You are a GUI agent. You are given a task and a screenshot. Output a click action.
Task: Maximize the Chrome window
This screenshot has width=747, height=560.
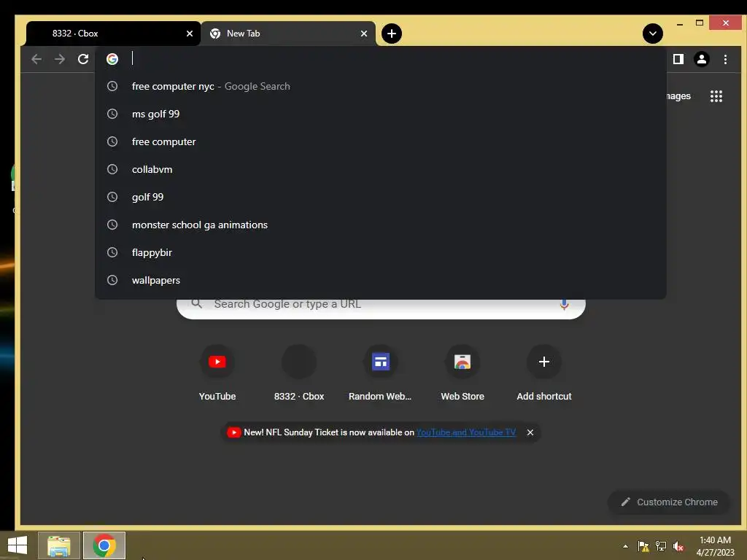[700, 23]
